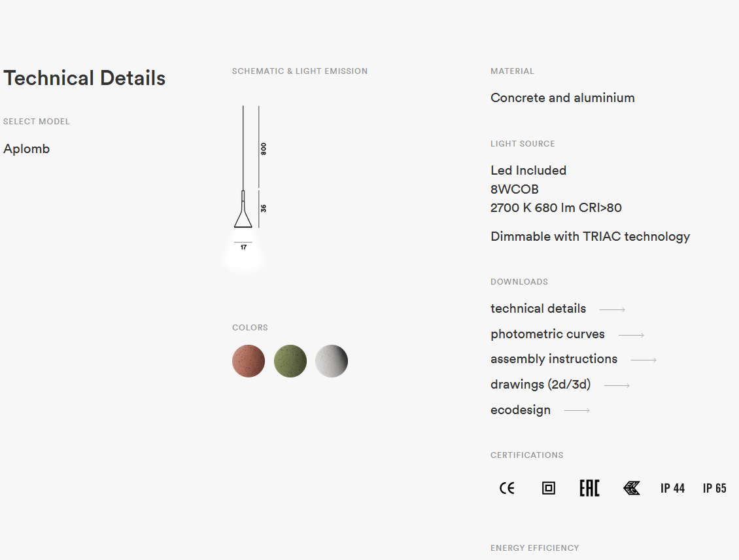
Task: Click the MATERIAL section label
Action: tap(512, 71)
